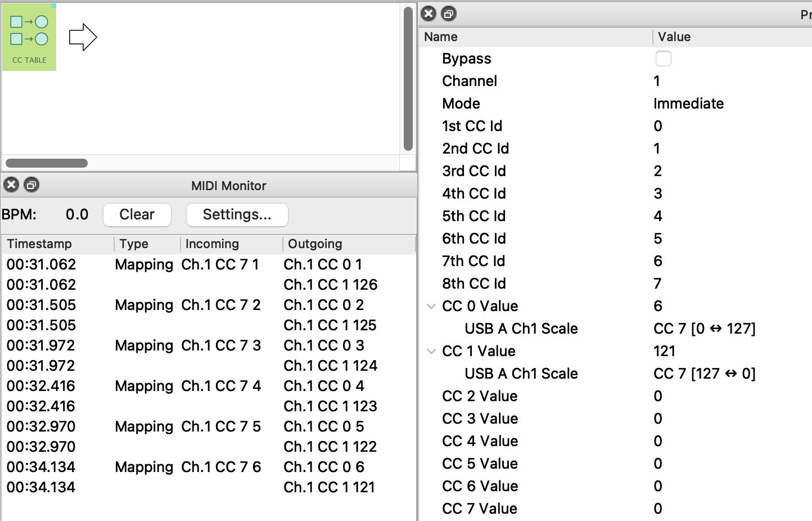Open the Mode value Immediate

point(688,104)
